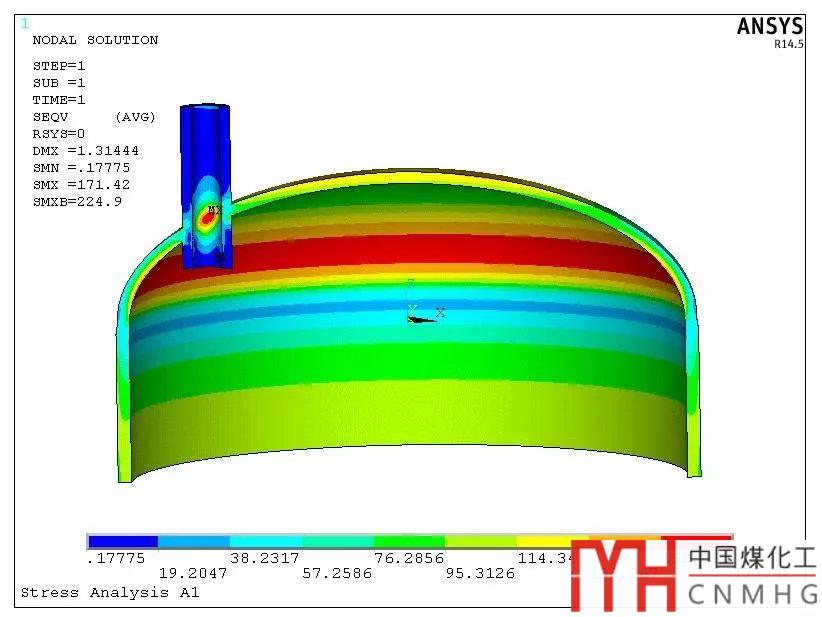Click the dark blue legend color band
The image size is (822, 617).
123,541
